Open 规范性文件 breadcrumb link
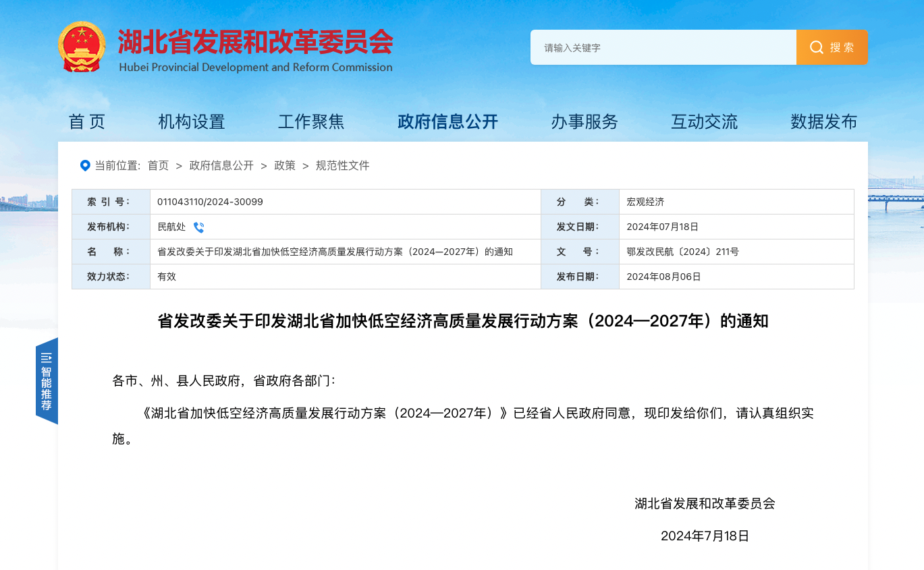Image resolution: width=924 pixels, height=570 pixels. coord(342,165)
